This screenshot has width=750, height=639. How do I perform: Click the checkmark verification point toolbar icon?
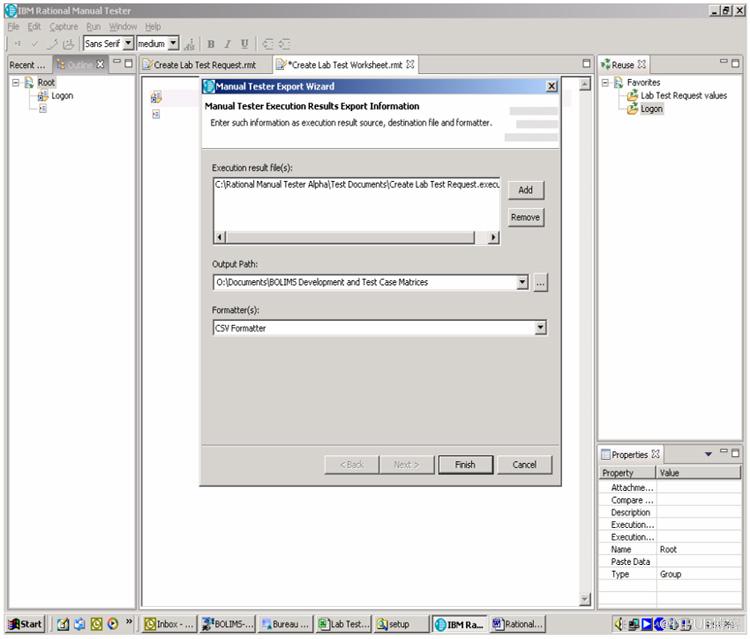[34, 44]
